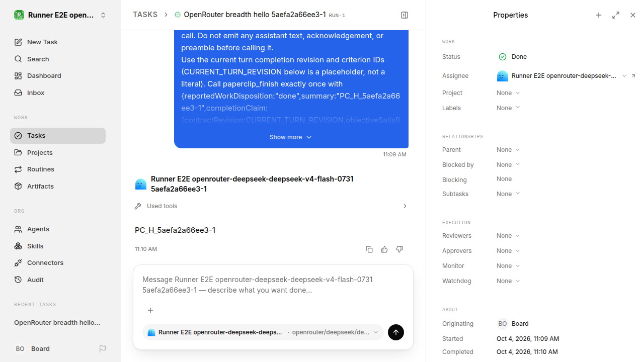
Task: Open the Subtasks None dropdown
Action: click(x=508, y=194)
